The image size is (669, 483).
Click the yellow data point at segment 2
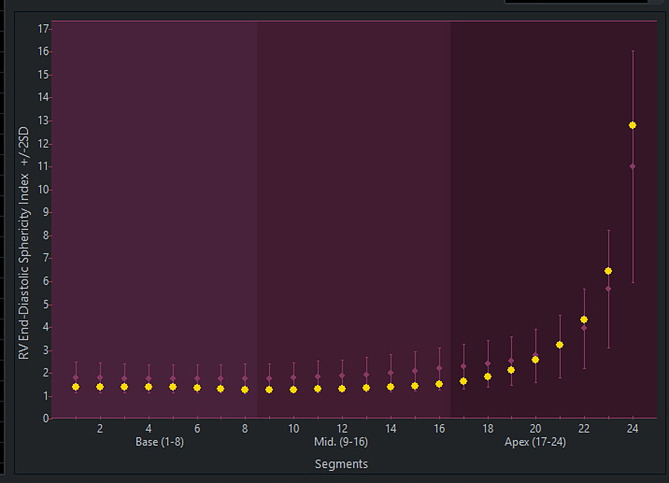tap(100, 387)
